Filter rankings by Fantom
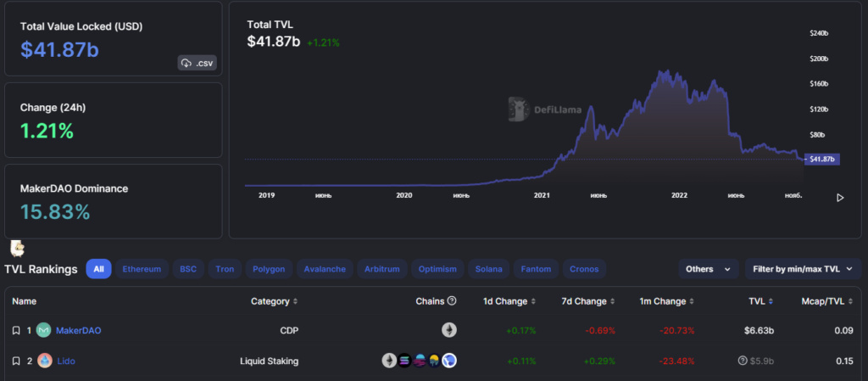This screenshot has height=381, width=868. (x=536, y=269)
